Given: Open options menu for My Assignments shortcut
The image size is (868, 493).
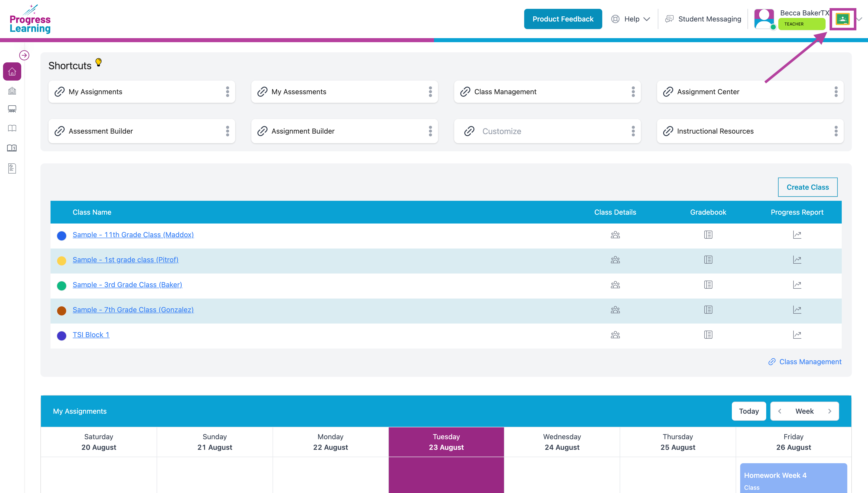Looking at the screenshot, I should point(228,92).
